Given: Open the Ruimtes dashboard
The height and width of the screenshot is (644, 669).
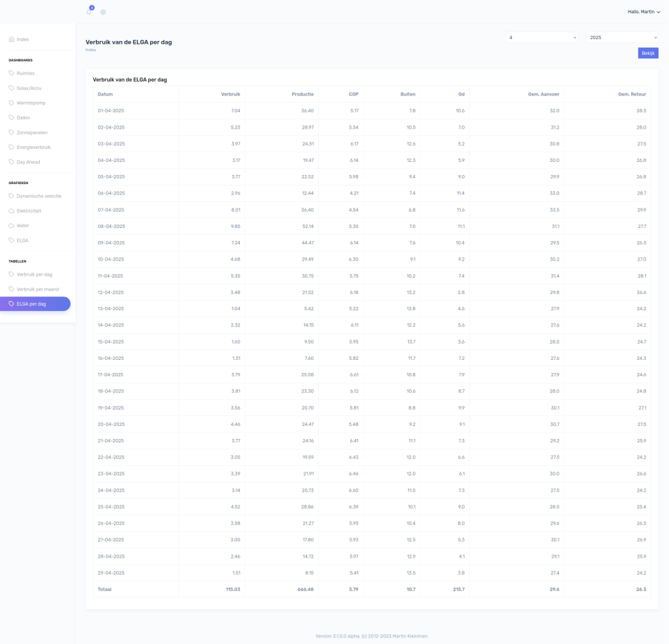Looking at the screenshot, I should (25, 73).
